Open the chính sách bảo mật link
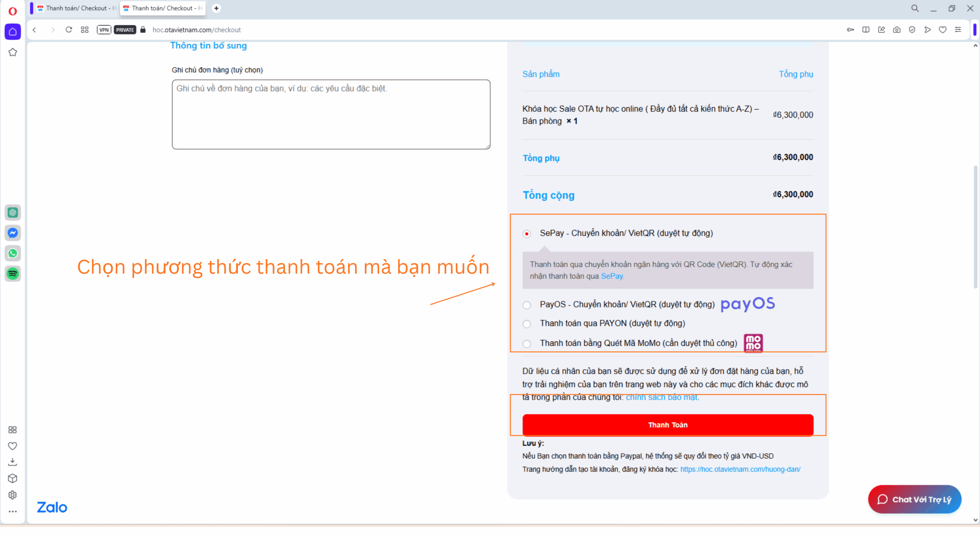The height and width of the screenshot is (534, 980). [x=661, y=397]
